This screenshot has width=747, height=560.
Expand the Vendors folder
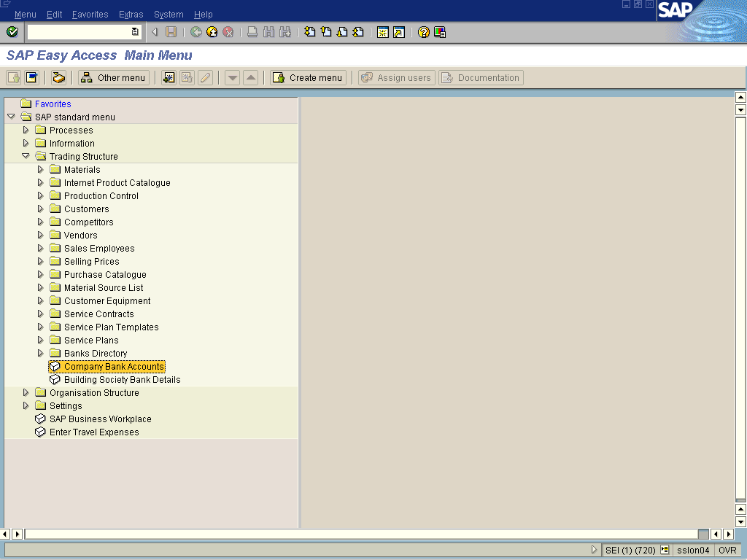tap(41, 235)
